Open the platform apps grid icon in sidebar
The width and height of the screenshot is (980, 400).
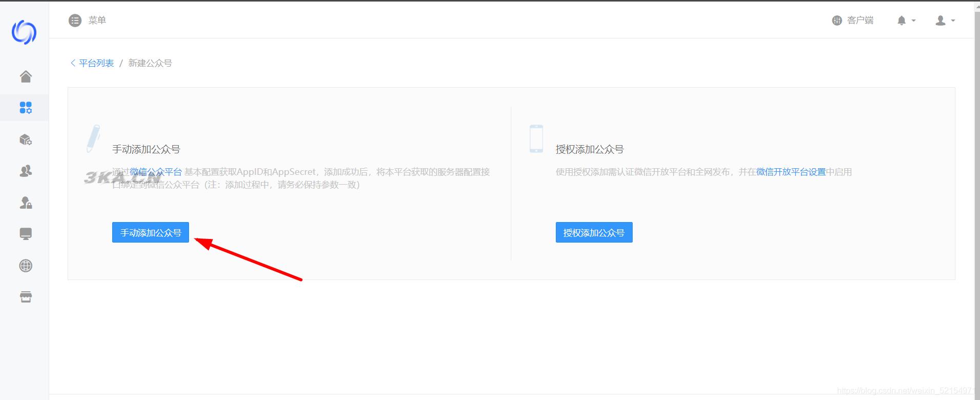click(26, 108)
